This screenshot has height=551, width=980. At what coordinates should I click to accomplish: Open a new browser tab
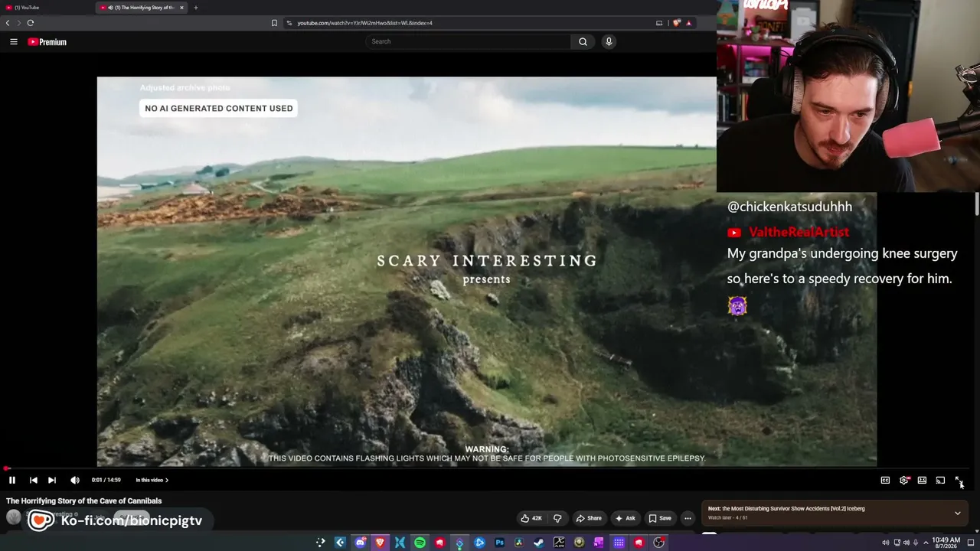(x=196, y=8)
